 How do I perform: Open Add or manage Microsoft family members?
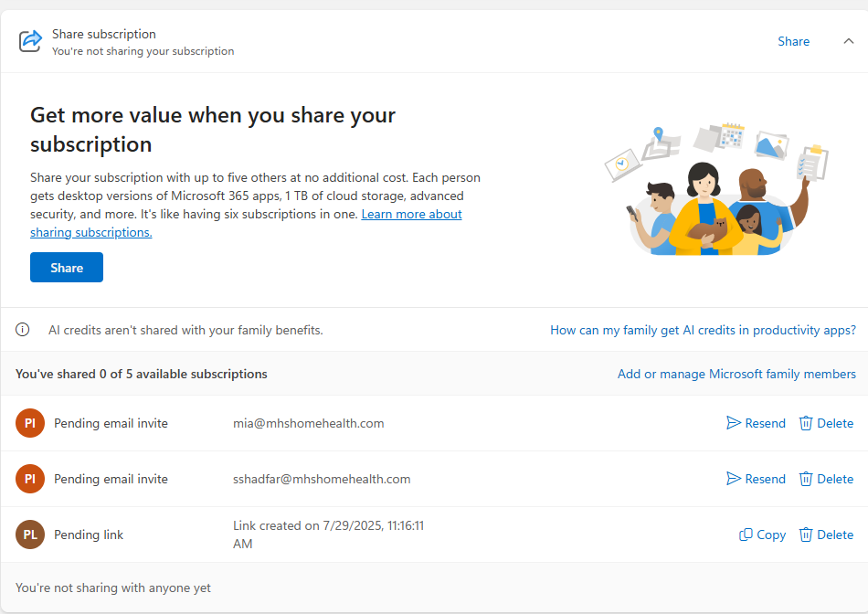point(736,375)
